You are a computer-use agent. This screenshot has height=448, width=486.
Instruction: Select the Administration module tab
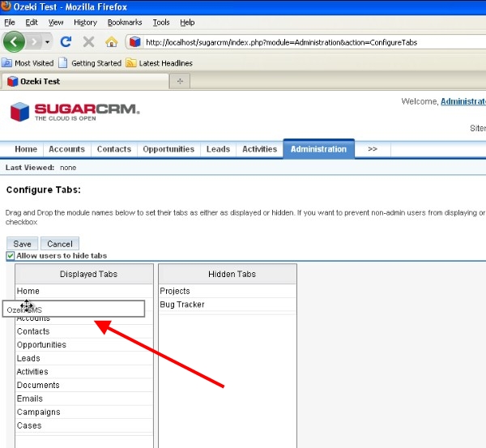[318, 149]
